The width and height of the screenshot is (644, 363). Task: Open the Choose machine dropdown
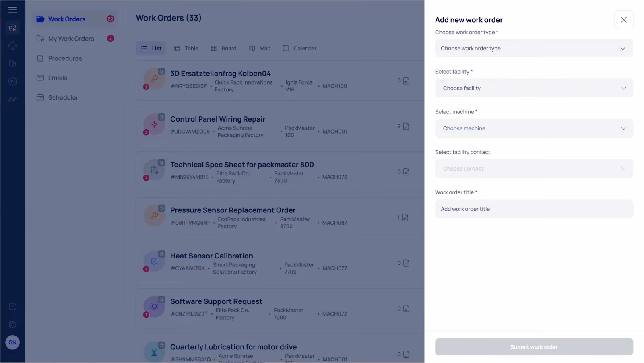point(534,128)
